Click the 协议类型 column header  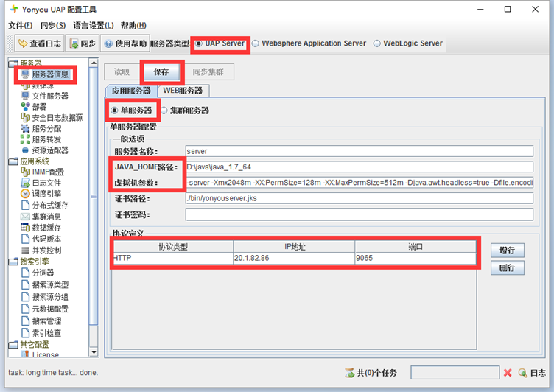click(x=173, y=247)
